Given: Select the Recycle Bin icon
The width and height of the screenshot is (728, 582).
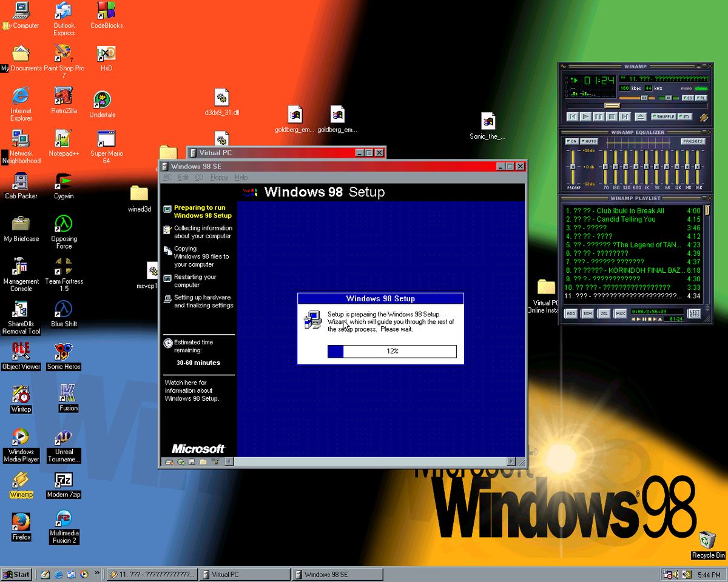Looking at the screenshot, I should [707, 540].
